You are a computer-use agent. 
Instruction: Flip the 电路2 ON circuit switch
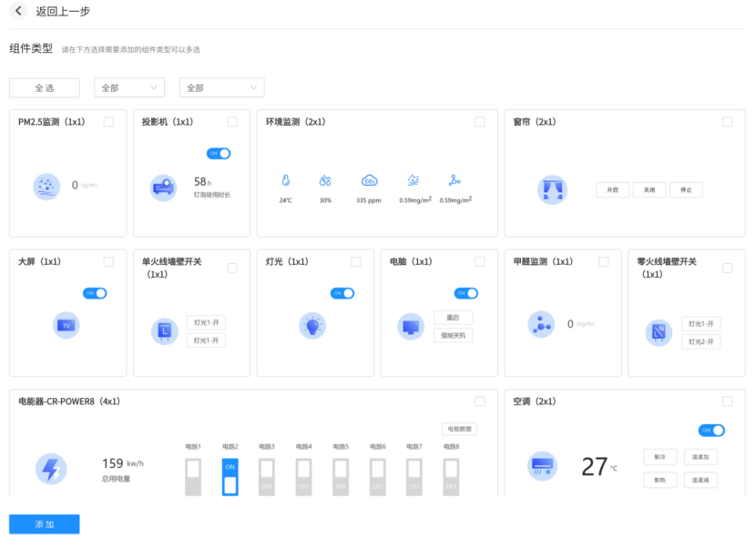point(230,476)
